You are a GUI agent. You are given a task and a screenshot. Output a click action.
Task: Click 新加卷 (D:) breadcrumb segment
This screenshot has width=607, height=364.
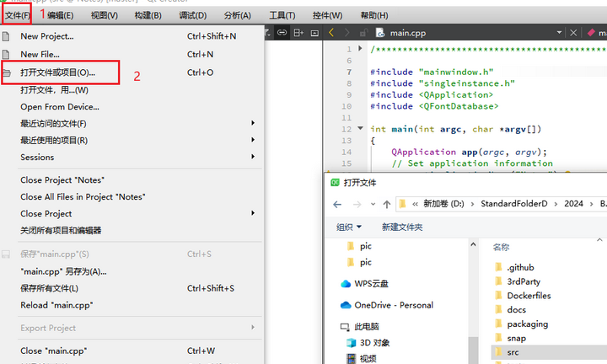443,204
